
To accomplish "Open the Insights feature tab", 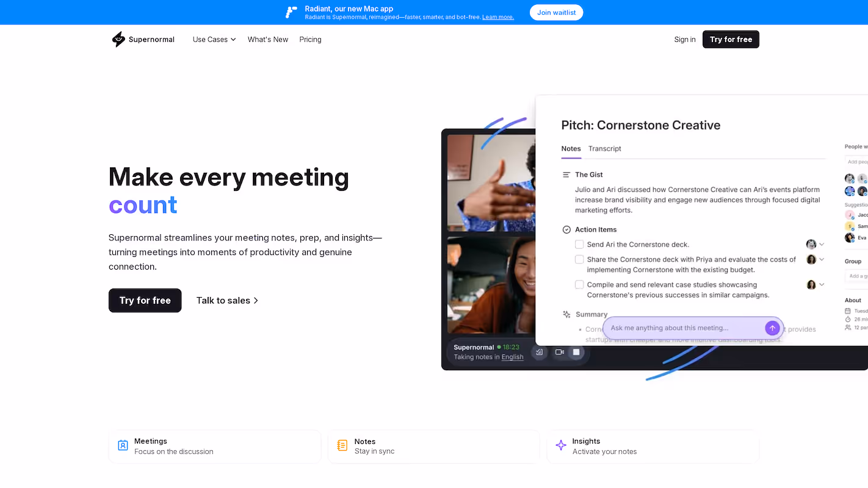I will pyautogui.click(x=653, y=447).
